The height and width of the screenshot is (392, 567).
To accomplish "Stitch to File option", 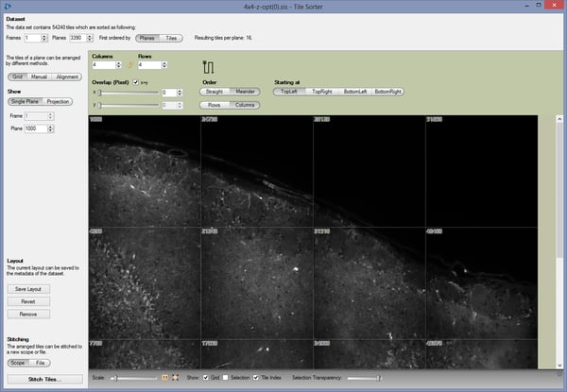I will point(40,363).
